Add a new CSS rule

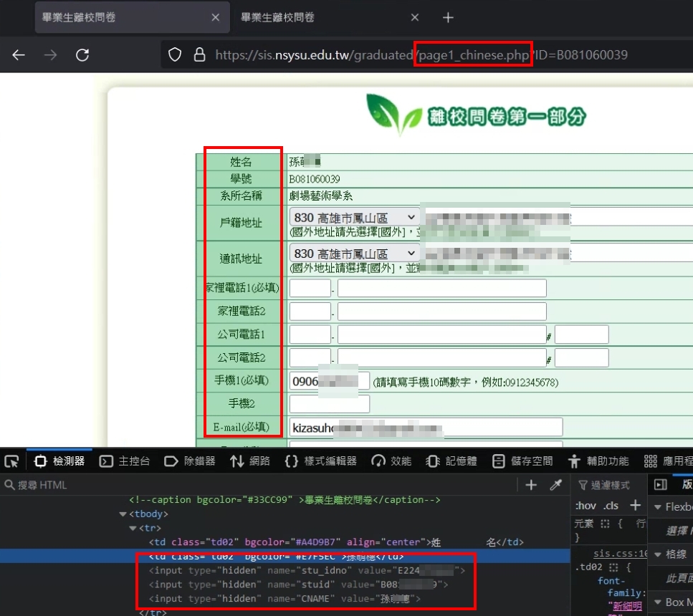click(635, 505)
